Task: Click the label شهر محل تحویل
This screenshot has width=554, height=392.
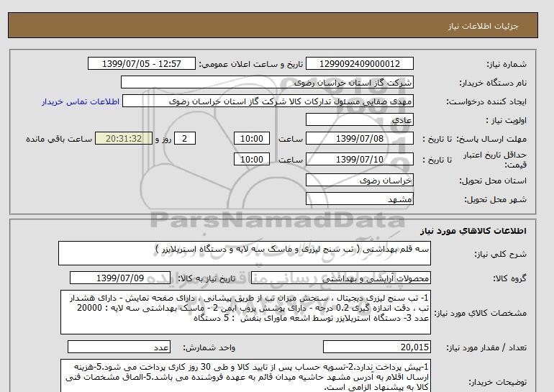Action: (x=495, y=199)
